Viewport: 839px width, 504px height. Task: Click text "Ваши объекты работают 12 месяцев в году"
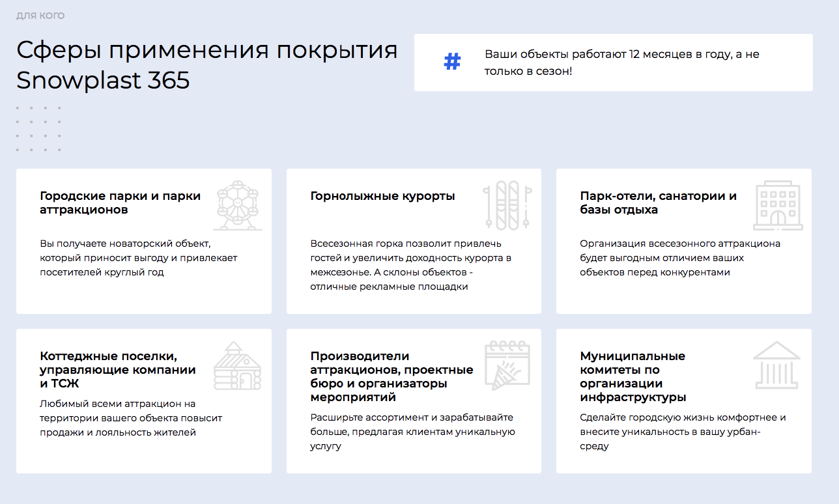[x=608, y=55]
